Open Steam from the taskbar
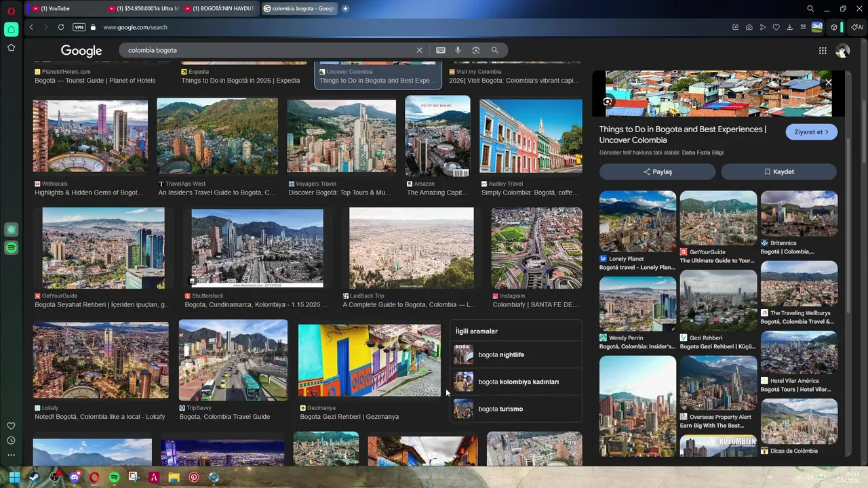 point(34,477)
